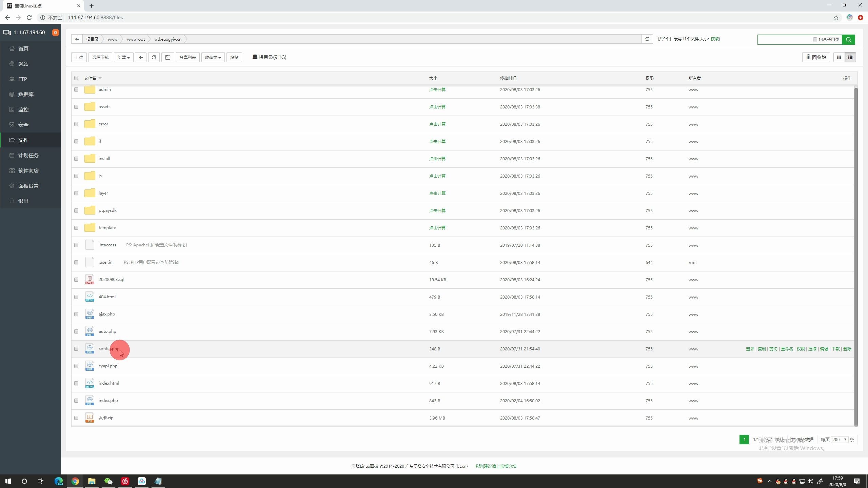Click the green search button

[x=848, y=39]
